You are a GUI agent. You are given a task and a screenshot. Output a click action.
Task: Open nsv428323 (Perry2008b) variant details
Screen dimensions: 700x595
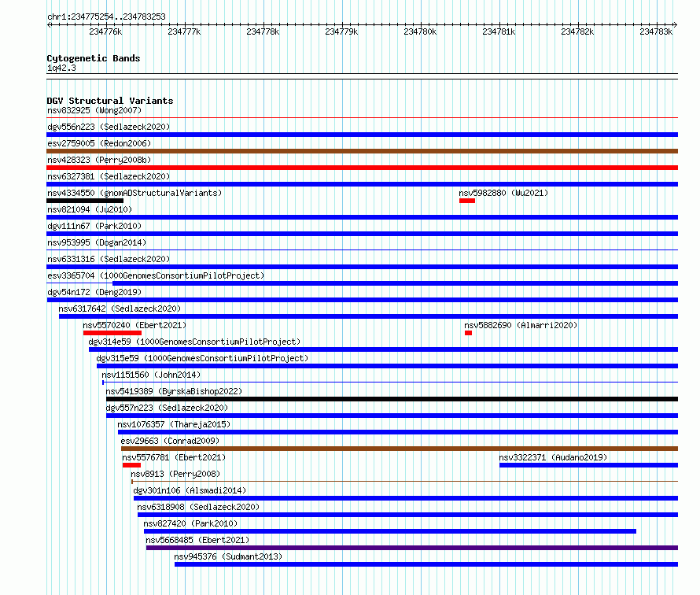[x=99, y=160]
